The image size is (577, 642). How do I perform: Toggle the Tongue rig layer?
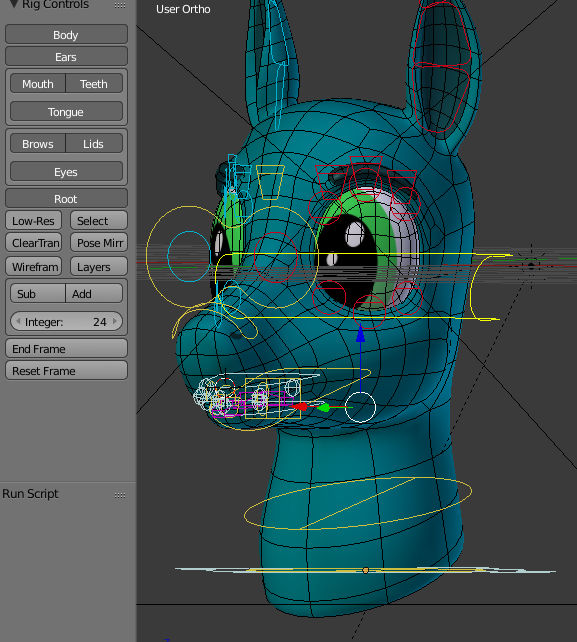[x=66, y=112]
